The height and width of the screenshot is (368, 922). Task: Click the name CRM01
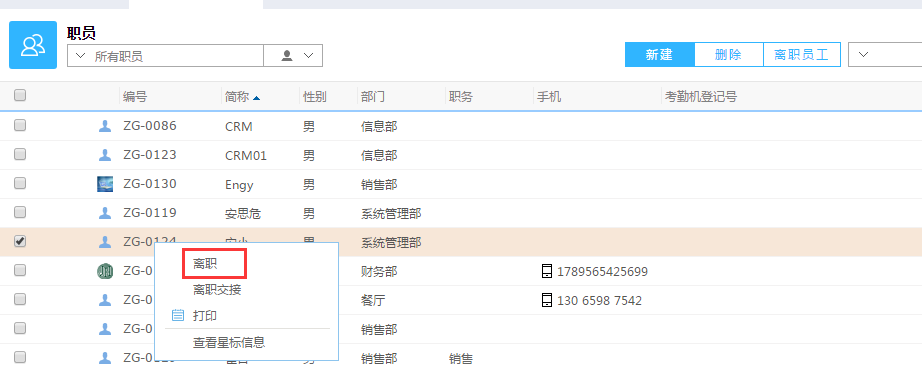pyautogui.click(x=246, y=156)
